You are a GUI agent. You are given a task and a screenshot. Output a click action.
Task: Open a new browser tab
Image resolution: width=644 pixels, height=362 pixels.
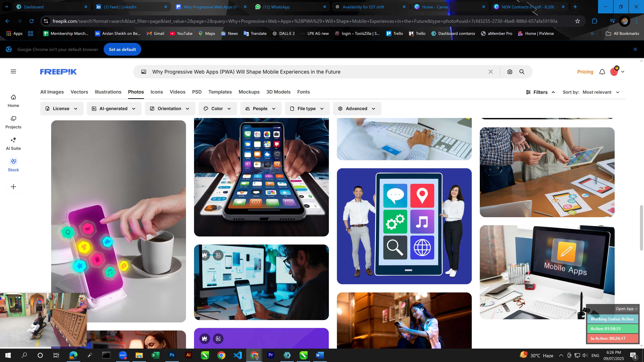(575, 7)
